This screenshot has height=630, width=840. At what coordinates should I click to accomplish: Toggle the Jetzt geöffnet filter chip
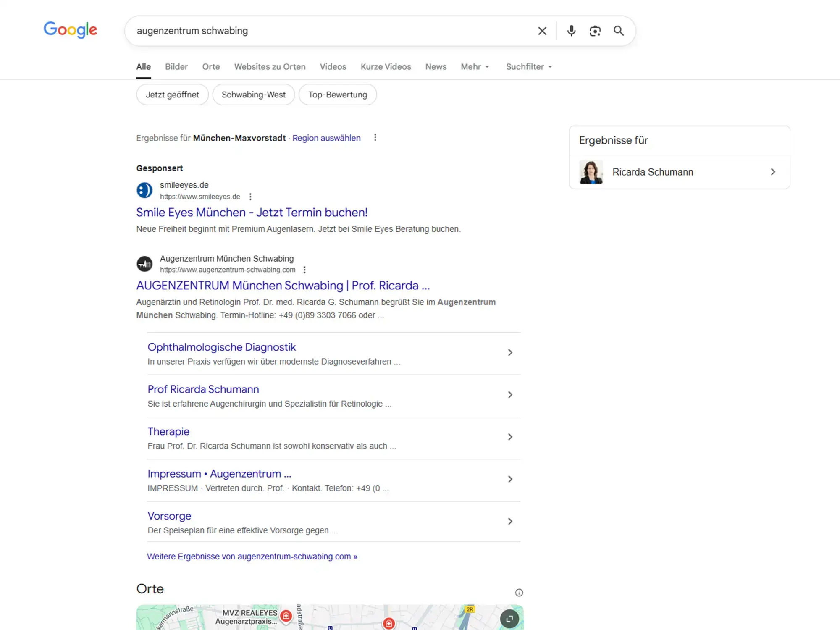172,94
